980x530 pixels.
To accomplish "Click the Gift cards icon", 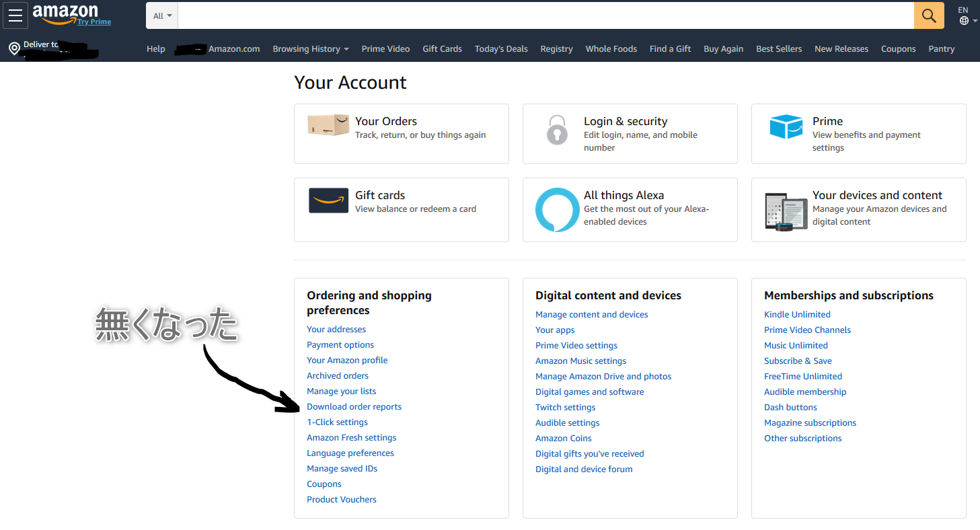I will pyautogui.click(x=328, y=200).
